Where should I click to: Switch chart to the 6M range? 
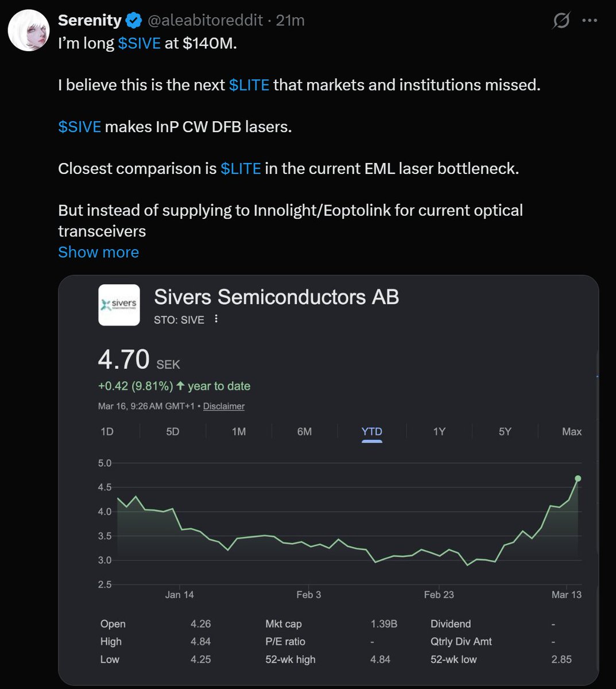[304, 431]
